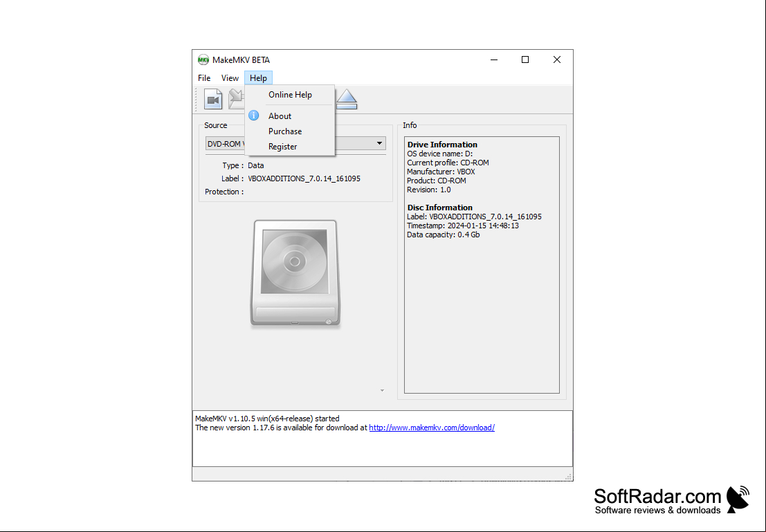This screenshot has height=532, width=766.
Task: Click the Open files camera toolbar icon
Action: tap(213, 99)
